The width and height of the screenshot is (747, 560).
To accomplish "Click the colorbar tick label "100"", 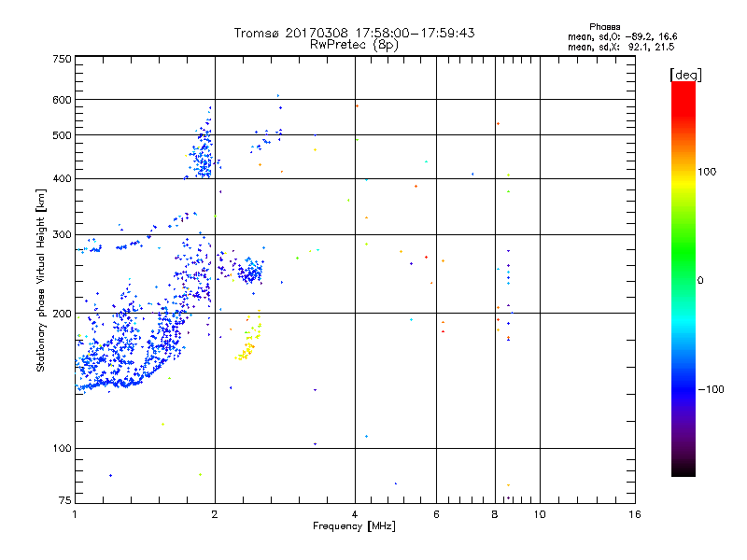I will pyautogui.click(x=707, y=172).
